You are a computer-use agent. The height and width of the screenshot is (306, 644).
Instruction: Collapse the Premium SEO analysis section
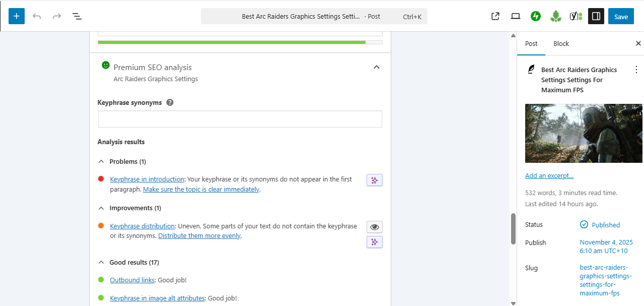376,68
